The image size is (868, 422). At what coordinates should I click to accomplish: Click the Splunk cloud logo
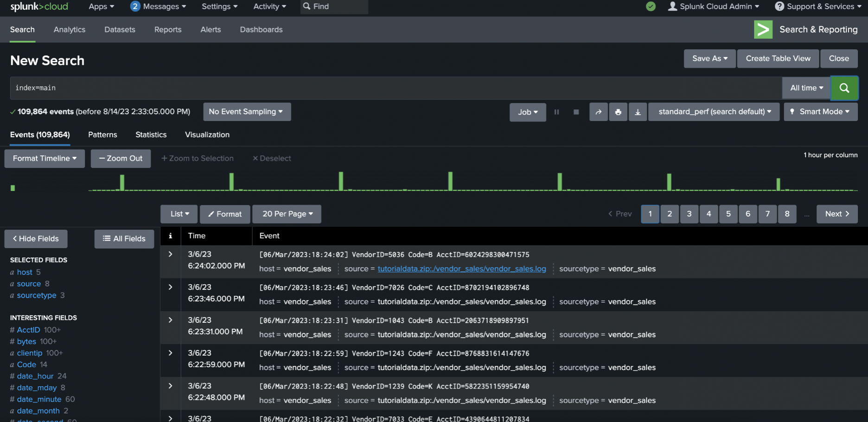[39, 6]
